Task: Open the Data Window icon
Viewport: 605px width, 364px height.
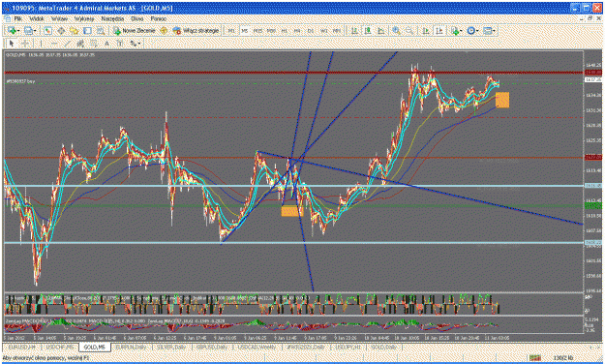Action: [x=61, y=30]
